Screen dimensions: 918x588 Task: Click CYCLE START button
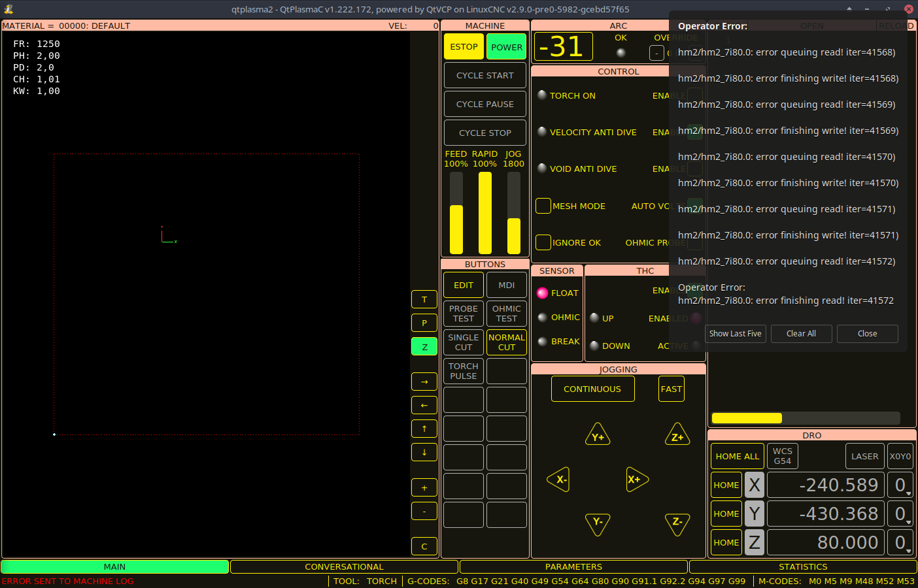pos(485,75)
